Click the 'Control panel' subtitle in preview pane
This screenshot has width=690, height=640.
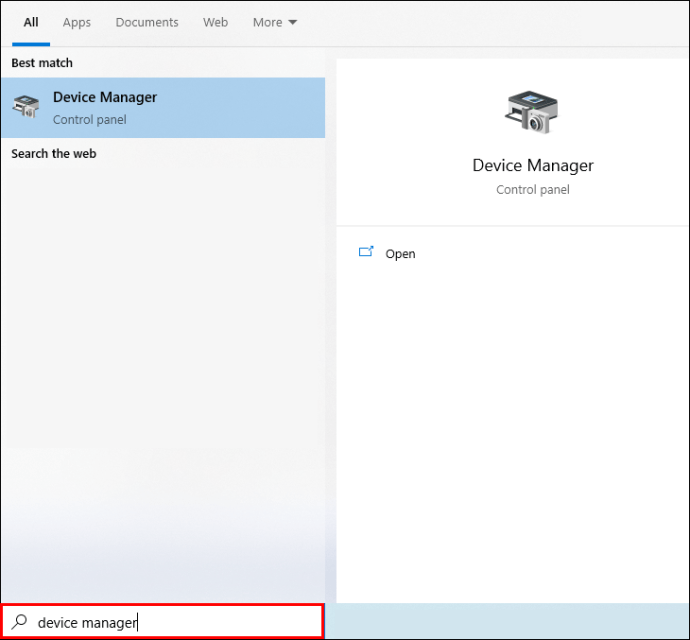(x=533, y=190)
